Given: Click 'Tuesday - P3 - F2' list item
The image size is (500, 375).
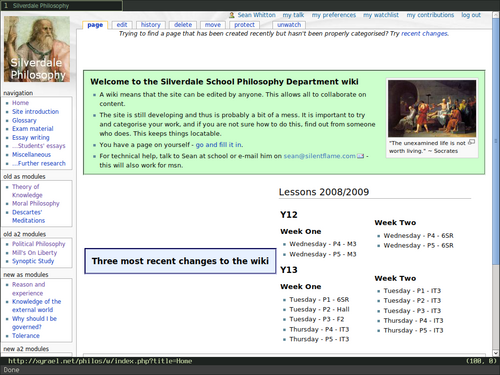Looking at the screenshot, I should click(x=317, y=319).
